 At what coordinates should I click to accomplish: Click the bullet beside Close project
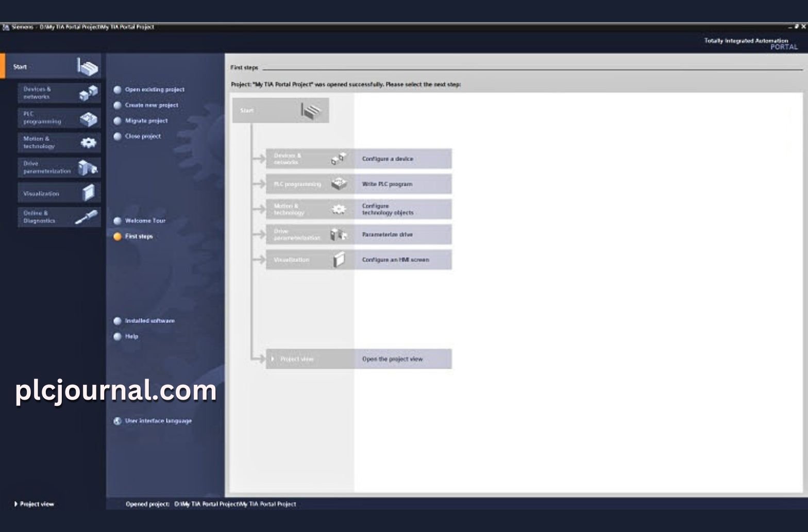(117, 136)
